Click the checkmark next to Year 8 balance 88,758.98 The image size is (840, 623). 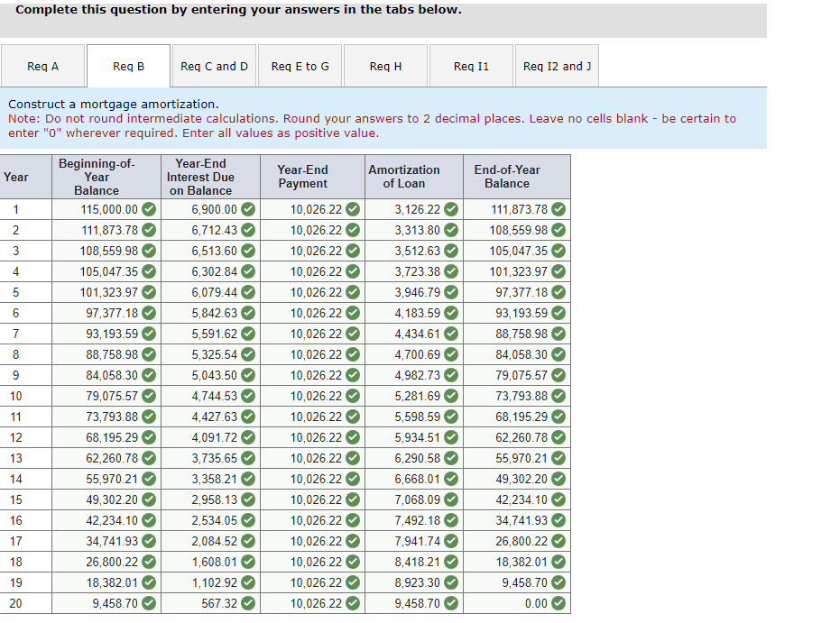tap(149, 355)
